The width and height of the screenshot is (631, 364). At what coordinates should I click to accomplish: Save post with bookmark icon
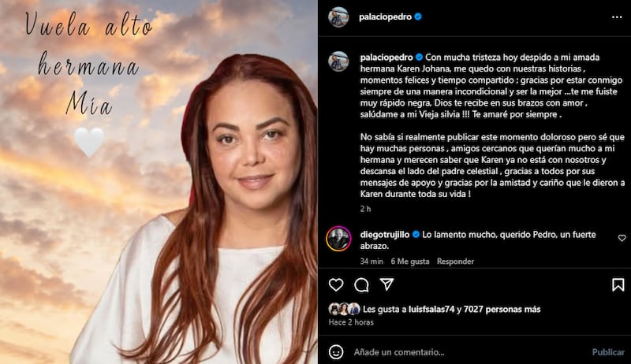[x=618, y=285]
